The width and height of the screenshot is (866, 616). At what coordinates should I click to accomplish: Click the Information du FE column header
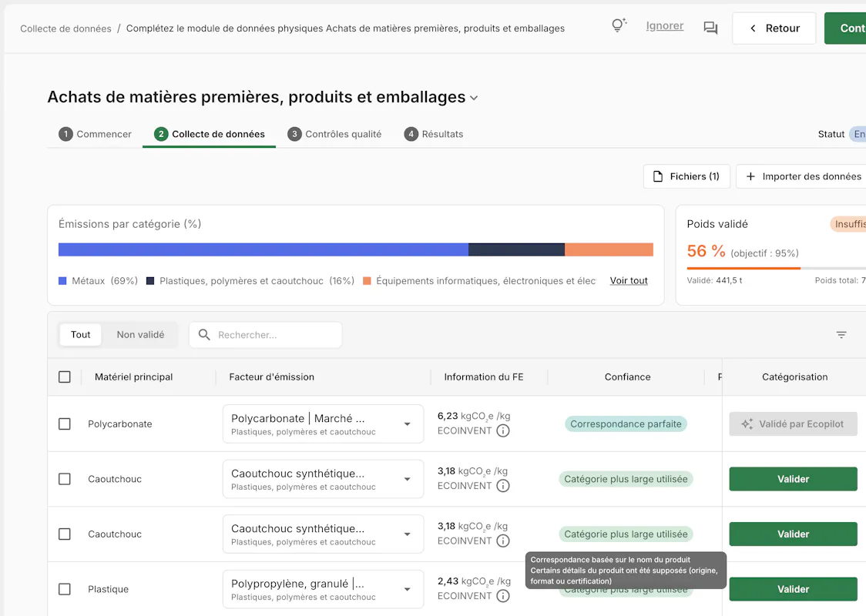click(484, 377)
